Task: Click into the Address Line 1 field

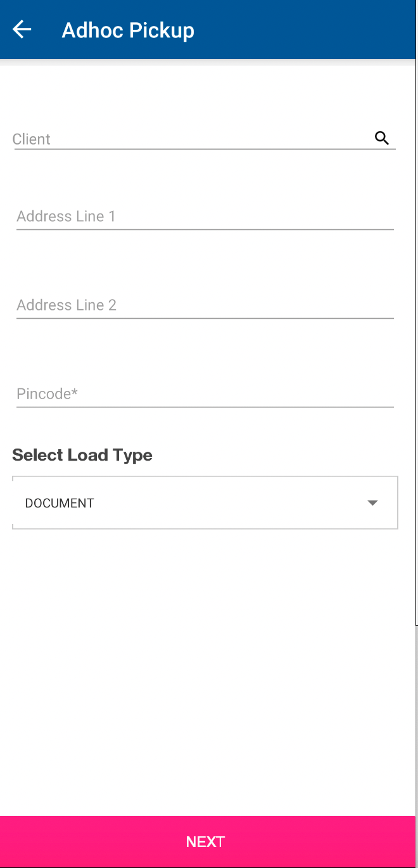Action: pyautogui.click(x=205, y=217)
